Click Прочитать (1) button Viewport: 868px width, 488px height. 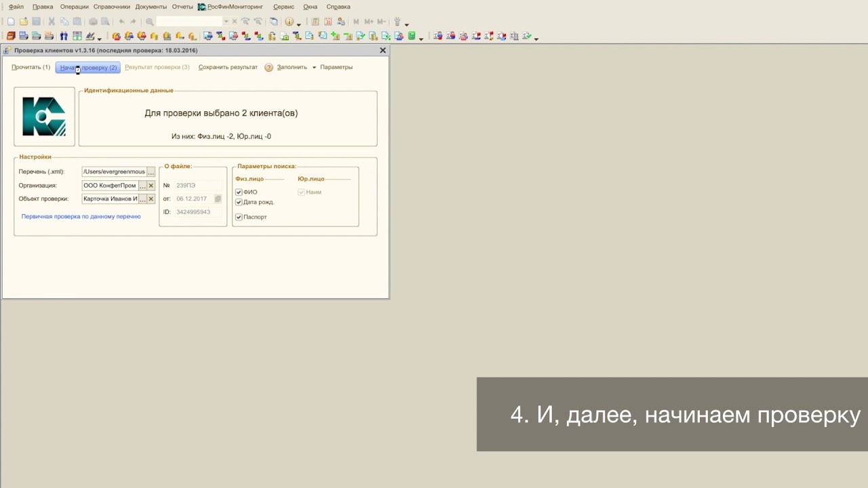click(31, 68)
